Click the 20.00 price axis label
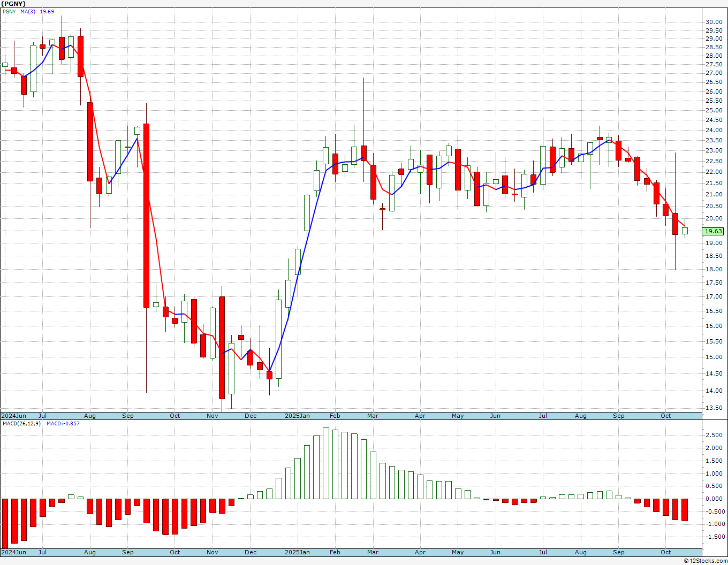Image resolution: width=728 pixels, height=565 pixels. (714, 218)
